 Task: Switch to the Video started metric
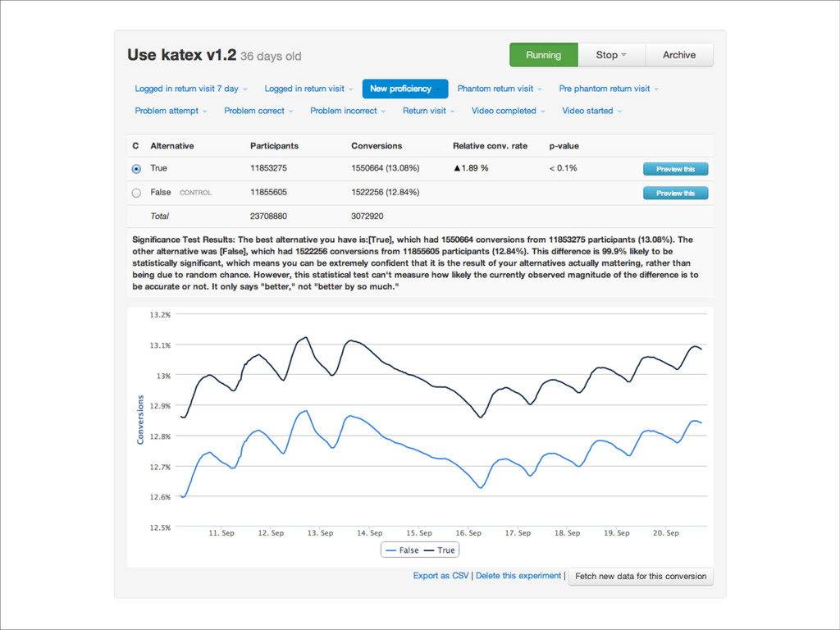(591, 111)
